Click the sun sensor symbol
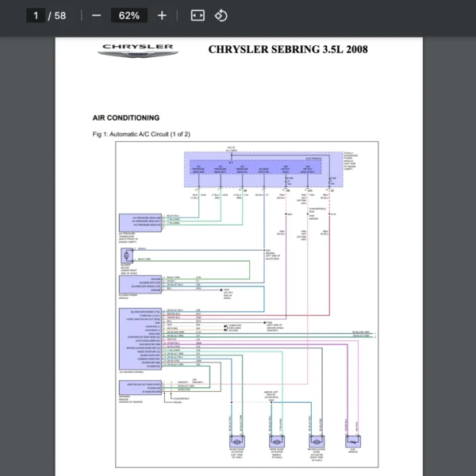476x476 pixels. [351, 441]
